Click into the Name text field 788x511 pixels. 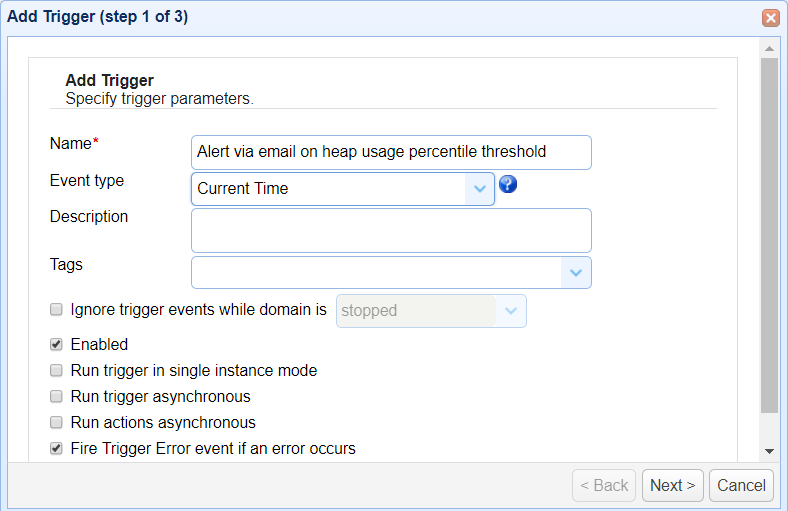(x=390, y=152)
